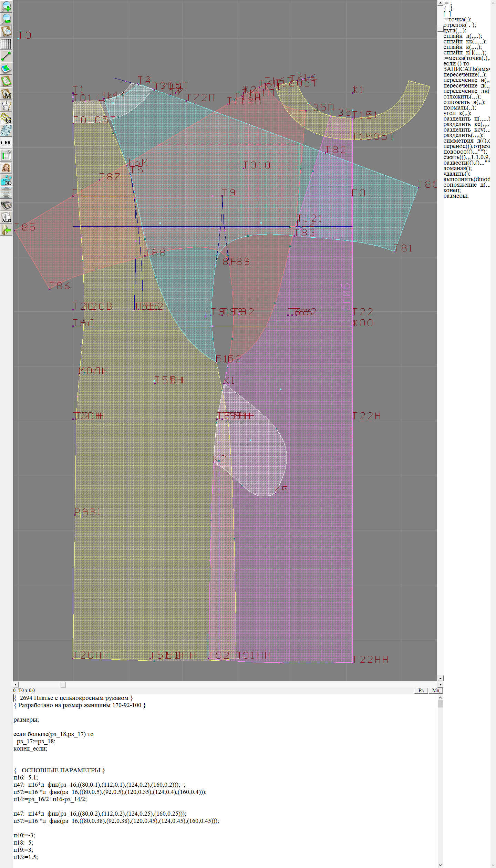Click the green arrow exit icon

pyautogui.click(x=6, y=230)
